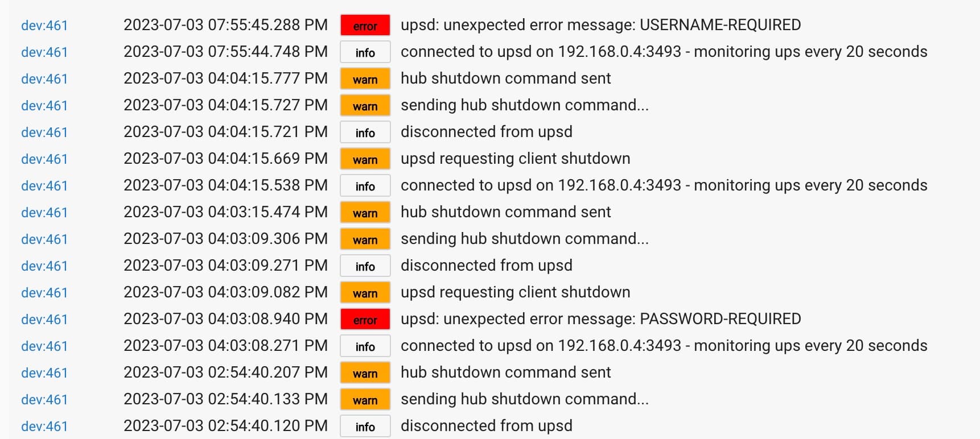
Task: Select the error badge on PASSWORD-REQUIRED row
Action: coord(364,319)
